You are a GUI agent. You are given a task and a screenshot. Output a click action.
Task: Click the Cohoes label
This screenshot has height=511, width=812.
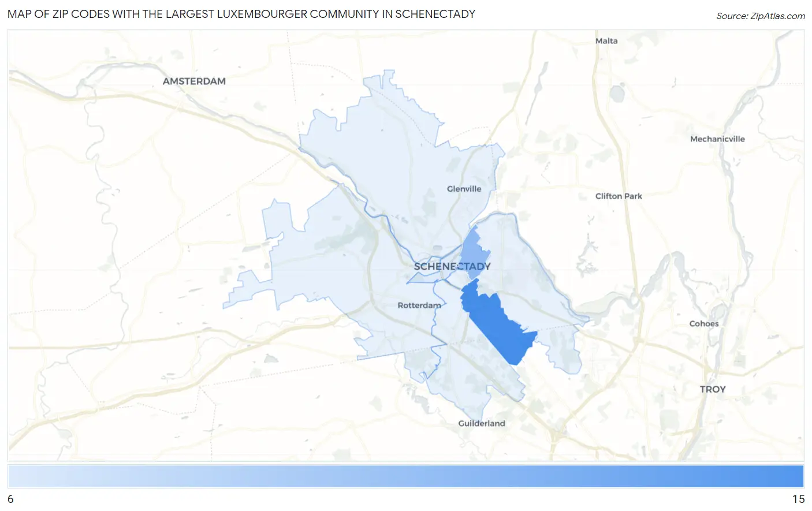pyautogui.click(x=704, y=323)
